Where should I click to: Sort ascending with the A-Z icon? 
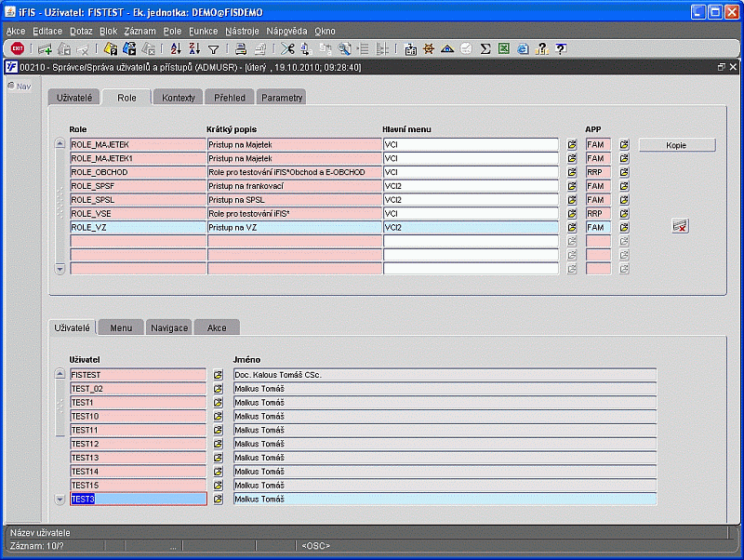[176, 48]
